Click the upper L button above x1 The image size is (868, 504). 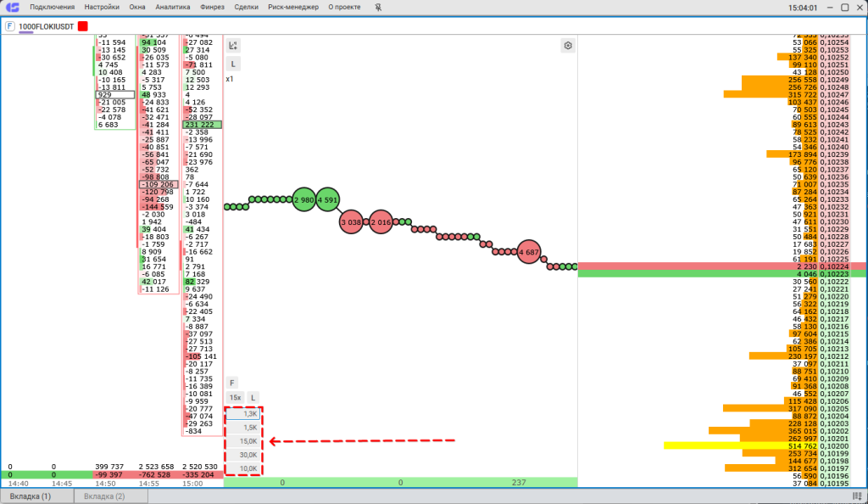[x=233, y=64]
